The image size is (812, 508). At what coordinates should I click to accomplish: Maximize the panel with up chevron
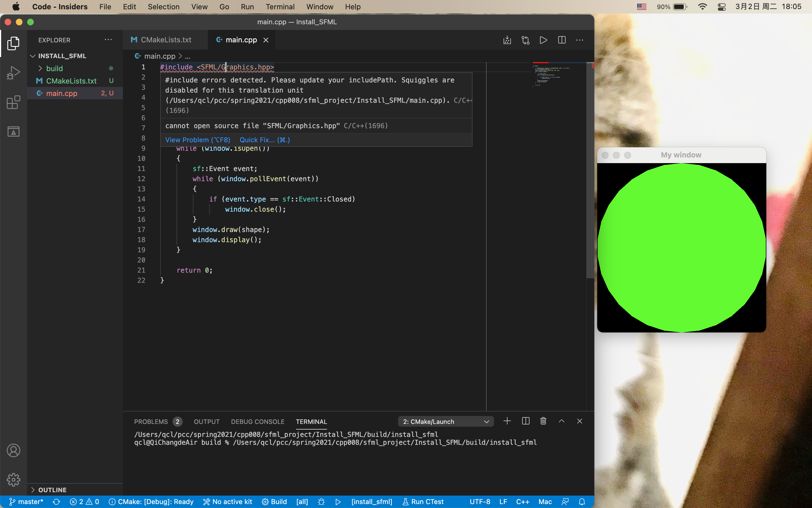(x=561, y=421)
